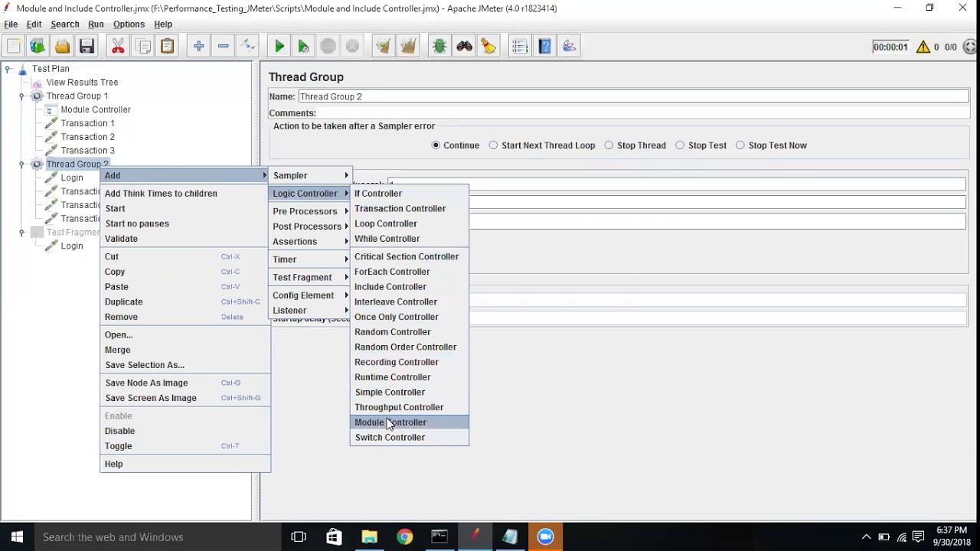Collapse the Test Plan tree node

pyautogui.click(x=8, y=69)
